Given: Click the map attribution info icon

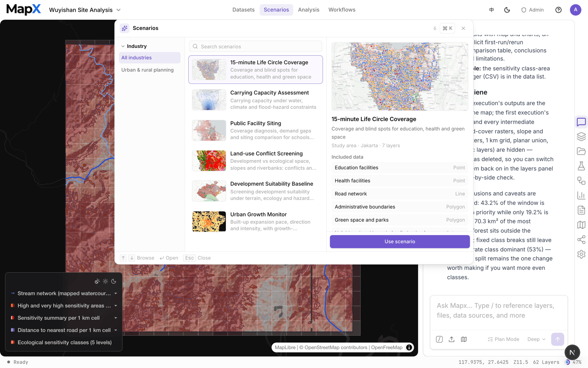Looking at the screenshot, I should point(409,348).
